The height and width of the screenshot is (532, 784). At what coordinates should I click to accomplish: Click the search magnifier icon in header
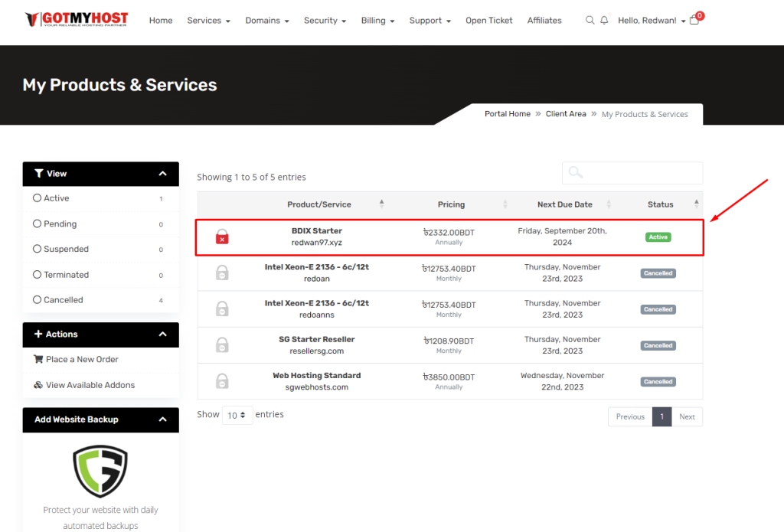[590, 21]
